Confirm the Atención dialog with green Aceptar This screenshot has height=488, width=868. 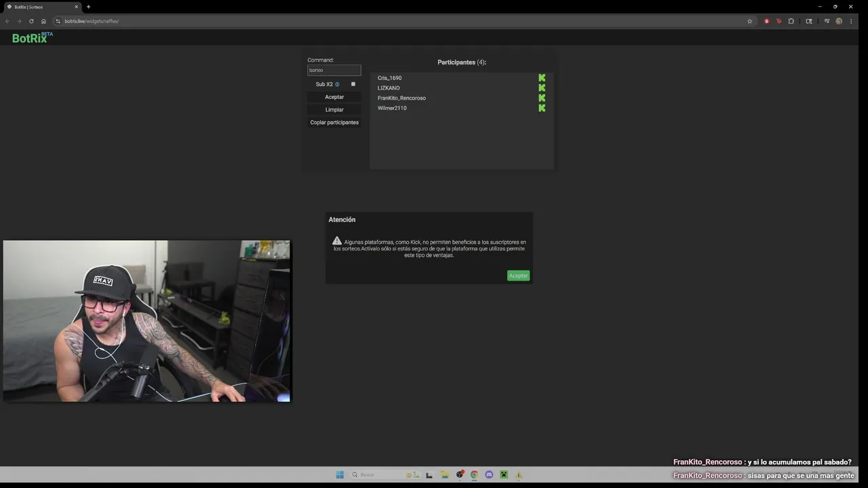518,276
